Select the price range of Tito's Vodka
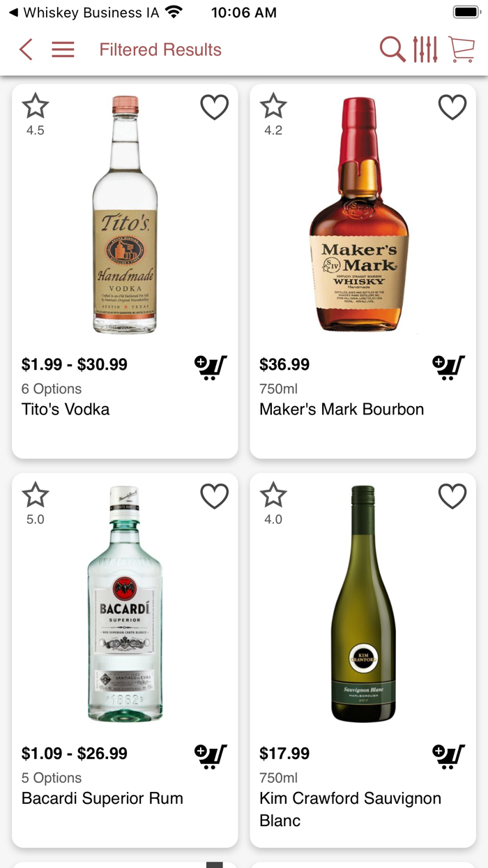The height and width of the screenshot is (868, 488). click(x=73, y=364)
